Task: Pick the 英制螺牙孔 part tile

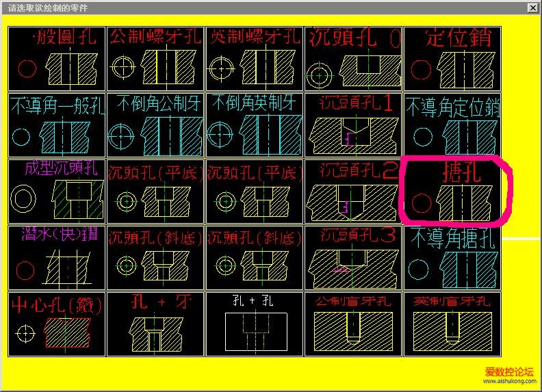Action: tap(255, 59)
